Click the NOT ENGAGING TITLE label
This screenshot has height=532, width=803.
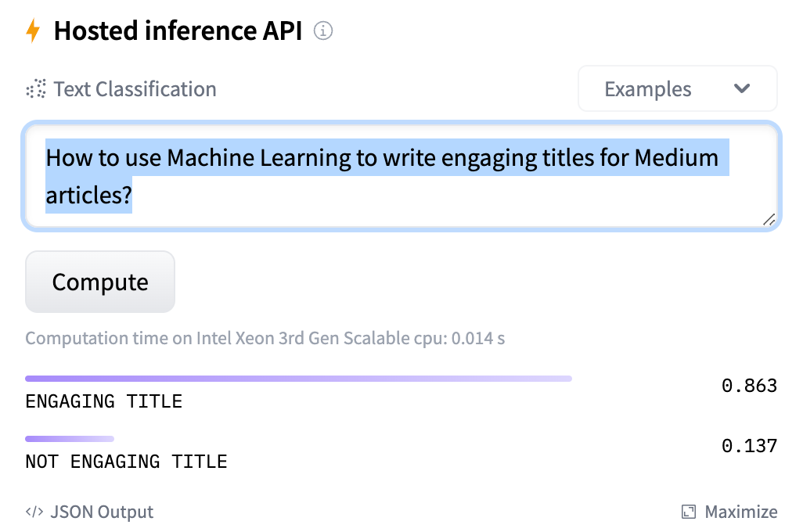(x=127, y=462)
